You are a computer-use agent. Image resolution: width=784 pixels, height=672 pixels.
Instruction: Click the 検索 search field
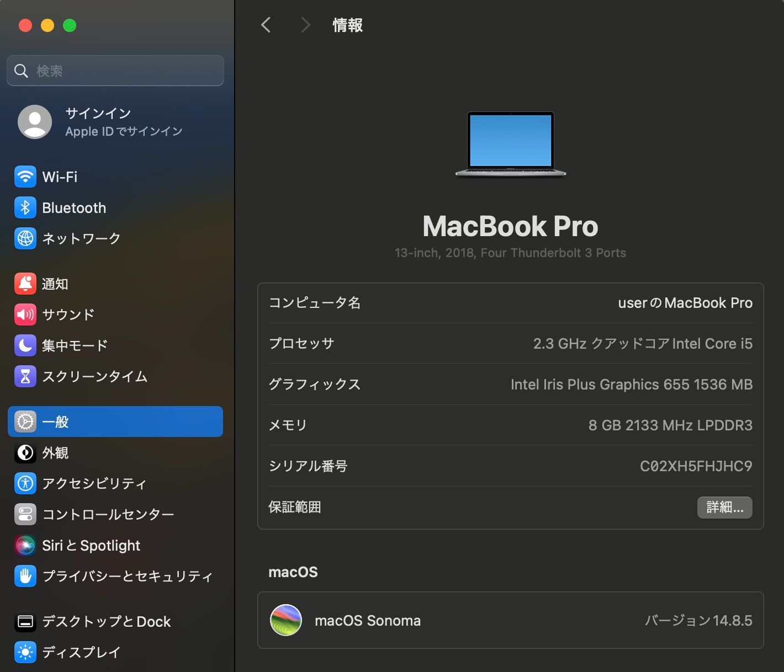coord(115,71)
